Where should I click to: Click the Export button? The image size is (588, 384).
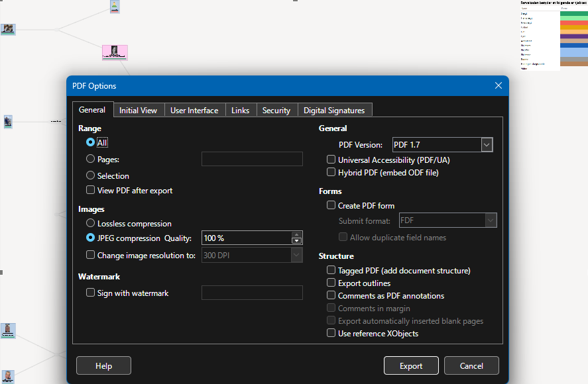point(411,365)
